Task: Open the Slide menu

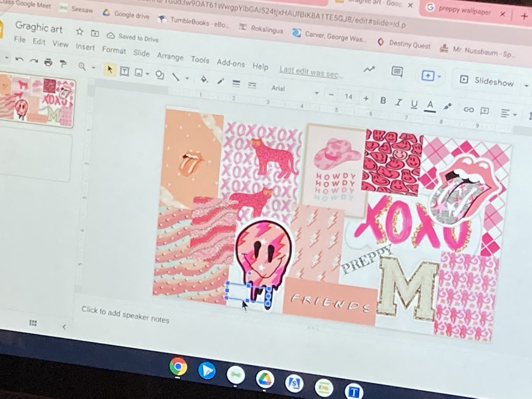Action: [x=141, y=53]
